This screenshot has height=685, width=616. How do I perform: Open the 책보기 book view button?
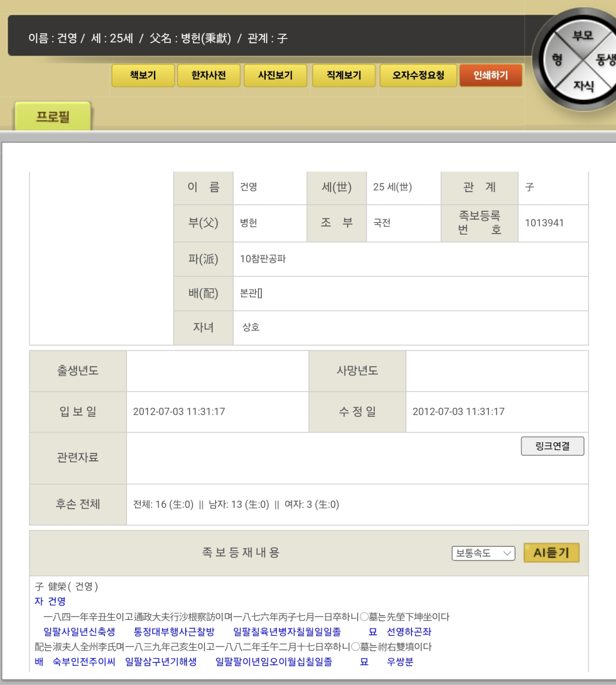[143, 76]
